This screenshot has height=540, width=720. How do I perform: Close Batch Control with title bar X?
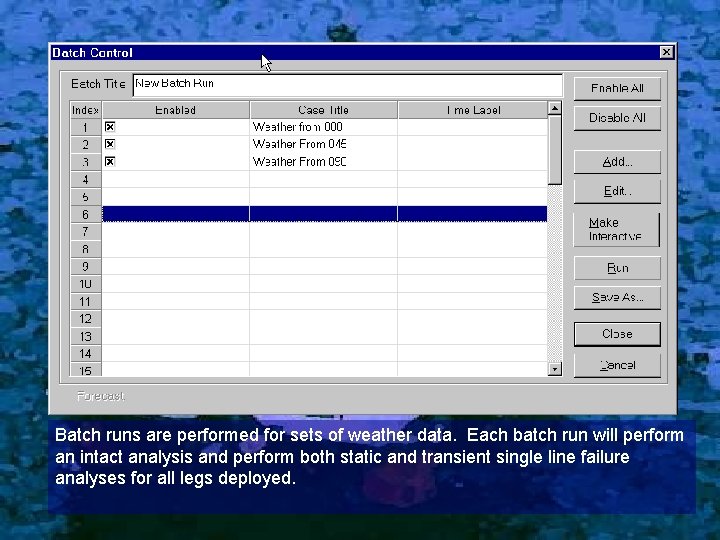[666, 52]
